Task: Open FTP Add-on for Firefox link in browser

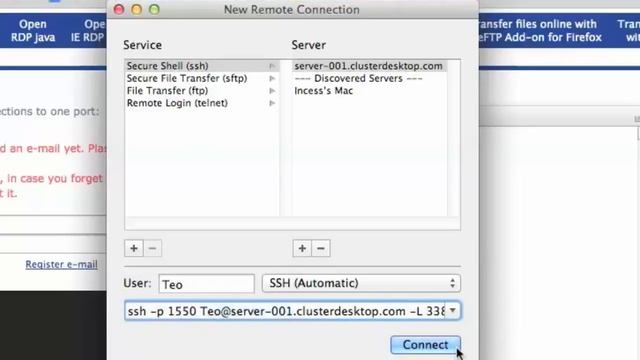Action: 540,31
